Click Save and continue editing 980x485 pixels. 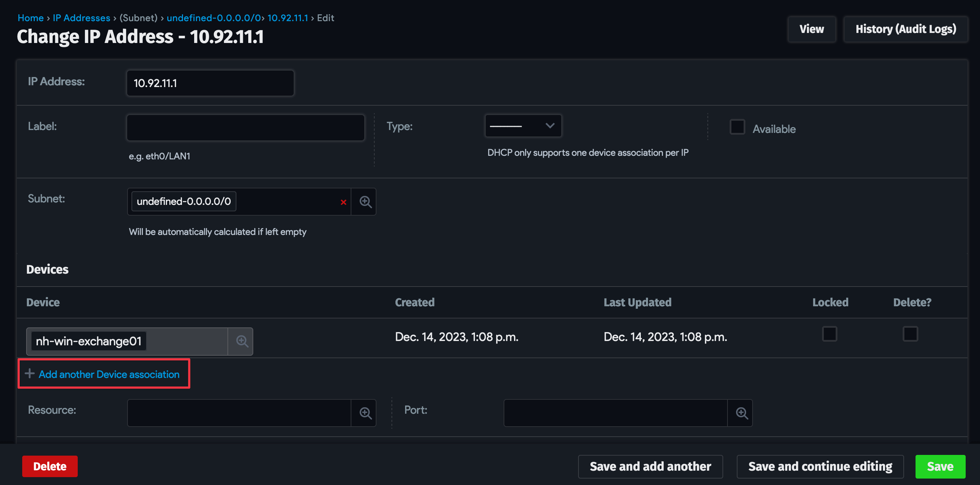[820, 466]
